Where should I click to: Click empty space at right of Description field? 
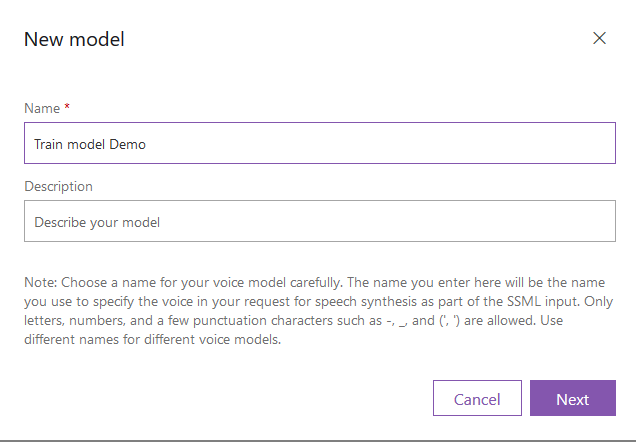[x=446, y=221]
